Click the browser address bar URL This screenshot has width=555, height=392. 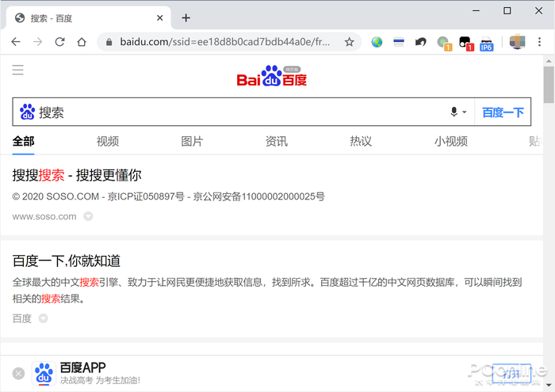[224, 42]
